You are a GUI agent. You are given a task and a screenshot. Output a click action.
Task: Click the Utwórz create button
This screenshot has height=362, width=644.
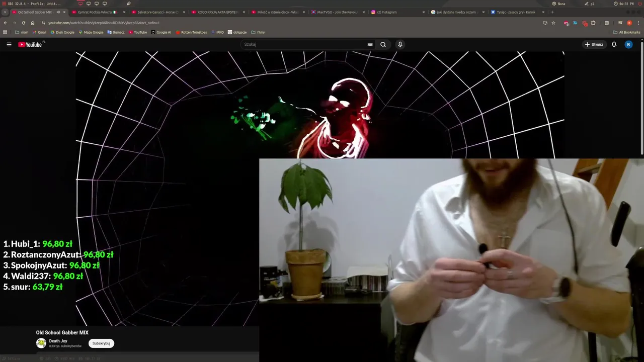(594, 44)
